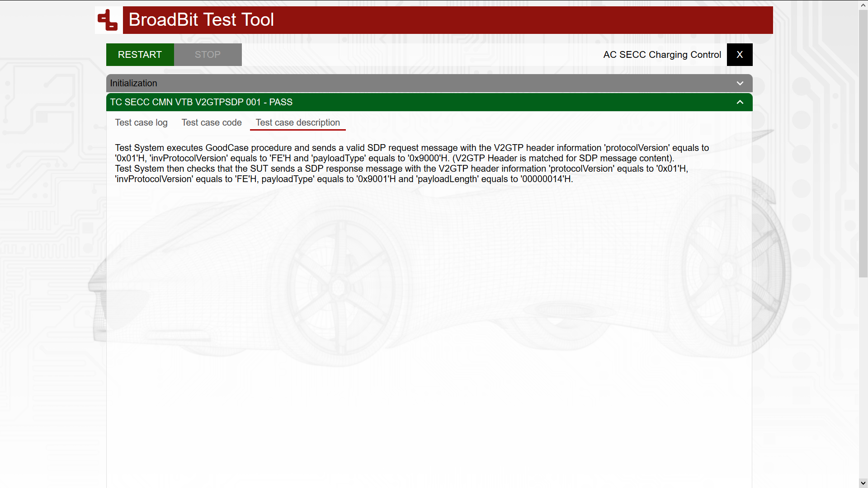Click the BroadBit logo icon
The width and height of the screenshot is (868, 488).
pyautogui.click(x=108, y=20)
